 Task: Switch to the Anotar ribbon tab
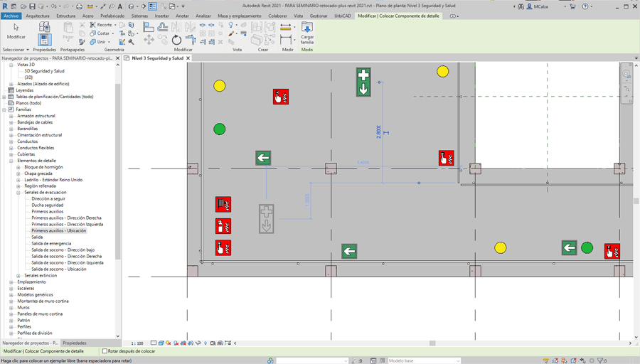(182, 16)
